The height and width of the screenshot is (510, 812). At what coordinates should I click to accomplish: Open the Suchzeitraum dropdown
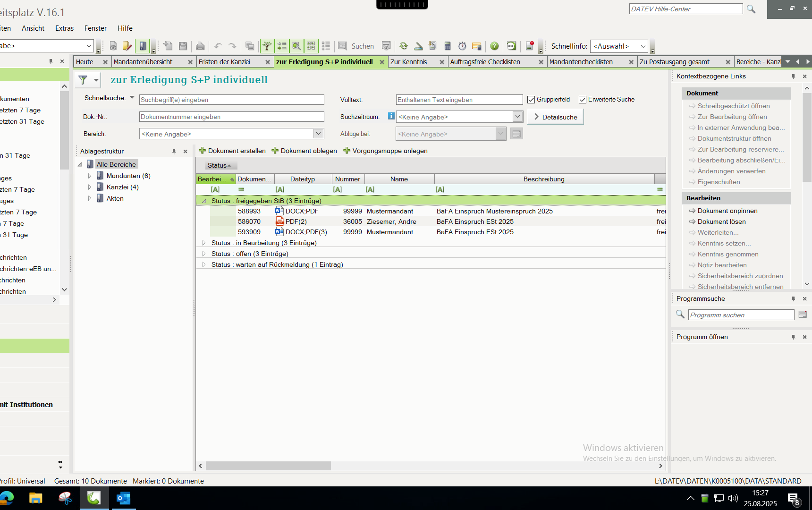517,117
